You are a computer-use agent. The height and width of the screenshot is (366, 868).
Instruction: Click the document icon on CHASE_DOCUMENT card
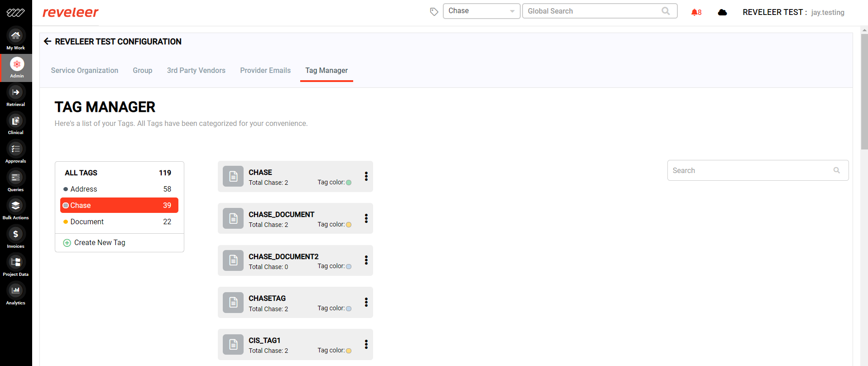tap(233, 218)
